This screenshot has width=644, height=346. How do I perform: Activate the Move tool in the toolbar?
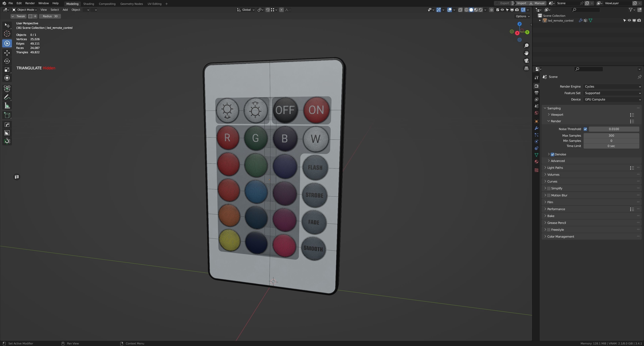pyautogui.click(x=7, y=53)
